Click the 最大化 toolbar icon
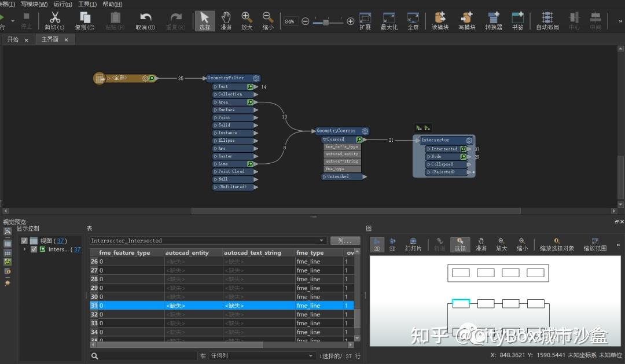 pos(389,21)
